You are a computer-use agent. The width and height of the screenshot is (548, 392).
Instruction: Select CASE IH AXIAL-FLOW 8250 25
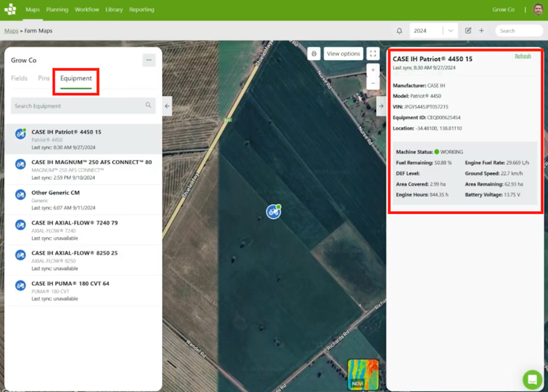83,260
